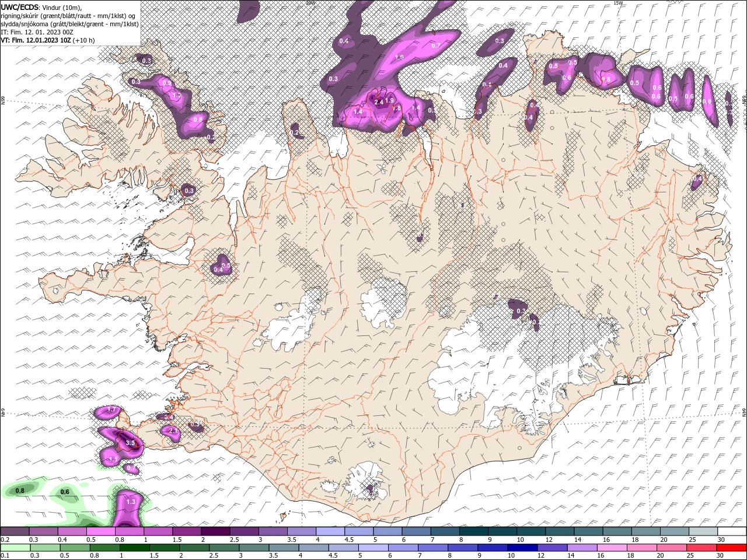Click the white swatch at 30 in the snow legend
The image size is (747, 560).
pyautogui.click(x=732, y=531)
